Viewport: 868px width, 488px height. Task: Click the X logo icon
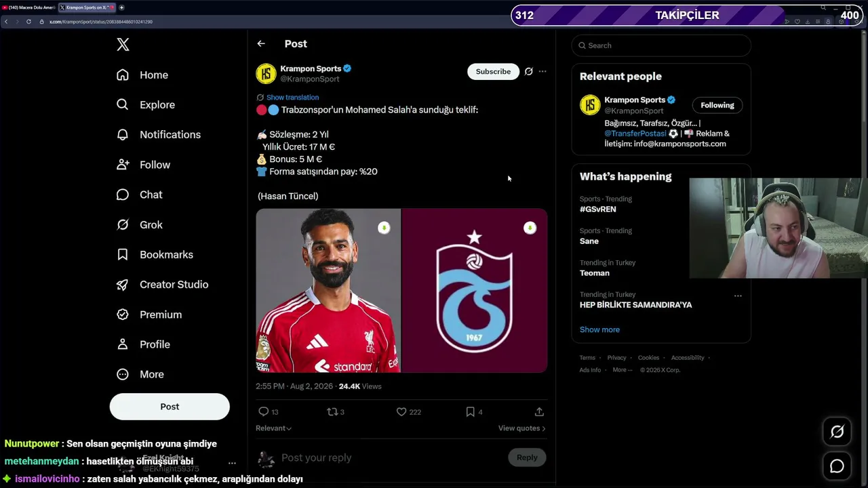click(x=123, y=45)
